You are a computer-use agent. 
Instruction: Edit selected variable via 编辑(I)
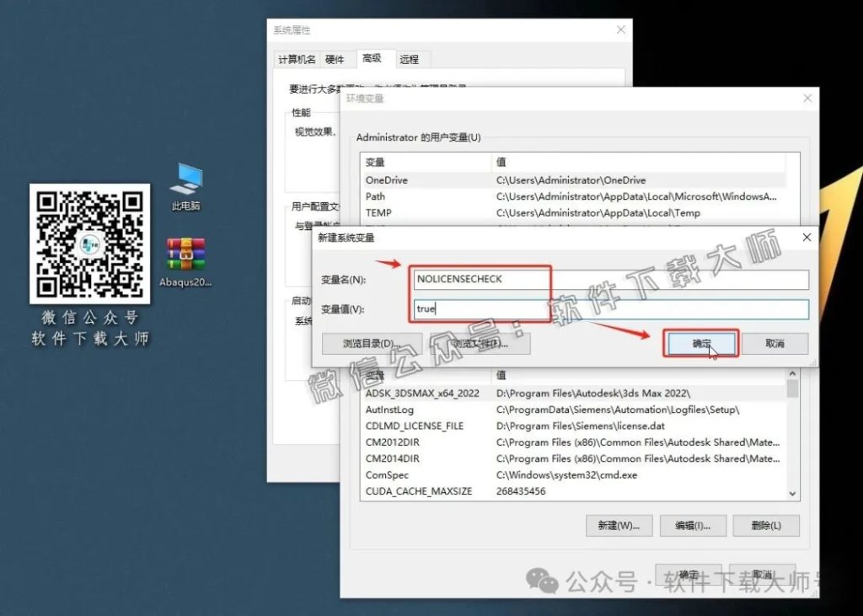click(x=694, y=525)
